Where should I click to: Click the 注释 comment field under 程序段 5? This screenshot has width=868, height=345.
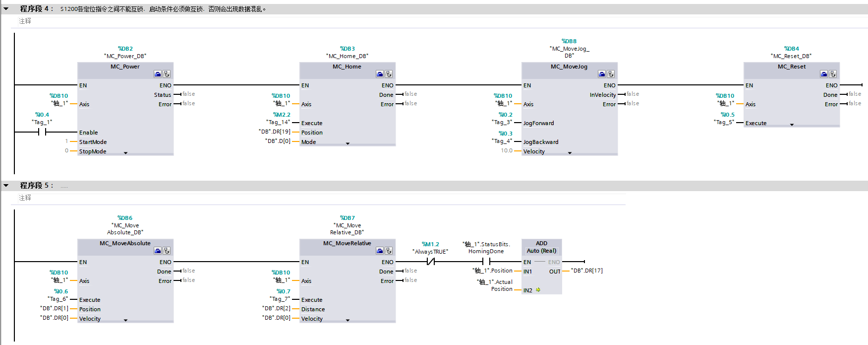click(25, 198)
